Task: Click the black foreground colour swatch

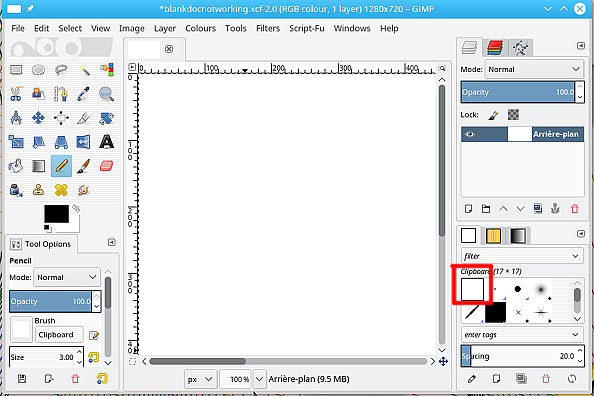Action: pos(56,214)
